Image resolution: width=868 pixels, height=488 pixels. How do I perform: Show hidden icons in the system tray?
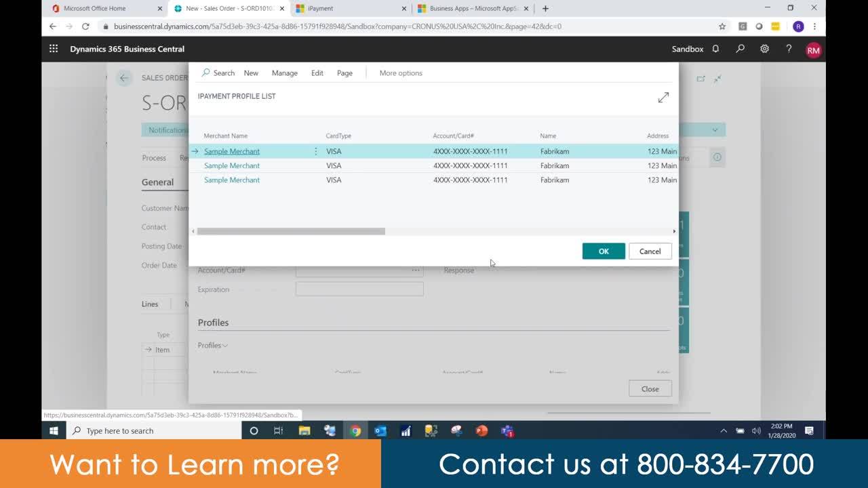coord(723,430)
